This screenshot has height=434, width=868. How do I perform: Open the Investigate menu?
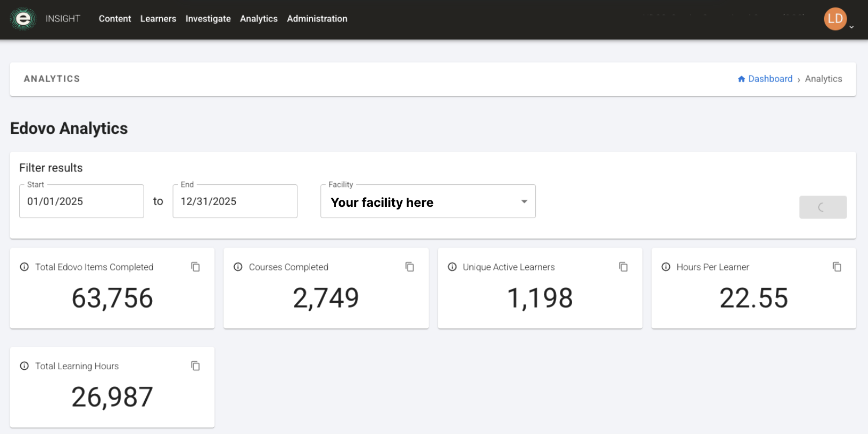(208, 19)
